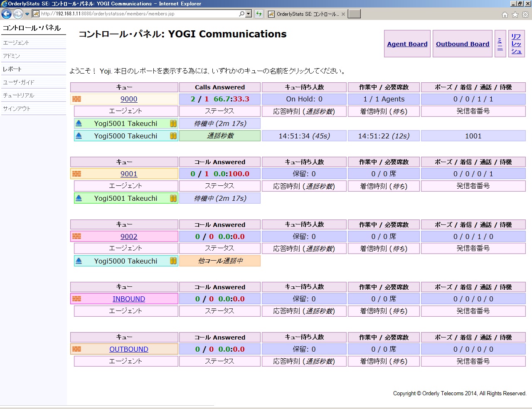This screenshot has height=409, width=532.
Task: Click the ミニ link button
Action: 500,44
